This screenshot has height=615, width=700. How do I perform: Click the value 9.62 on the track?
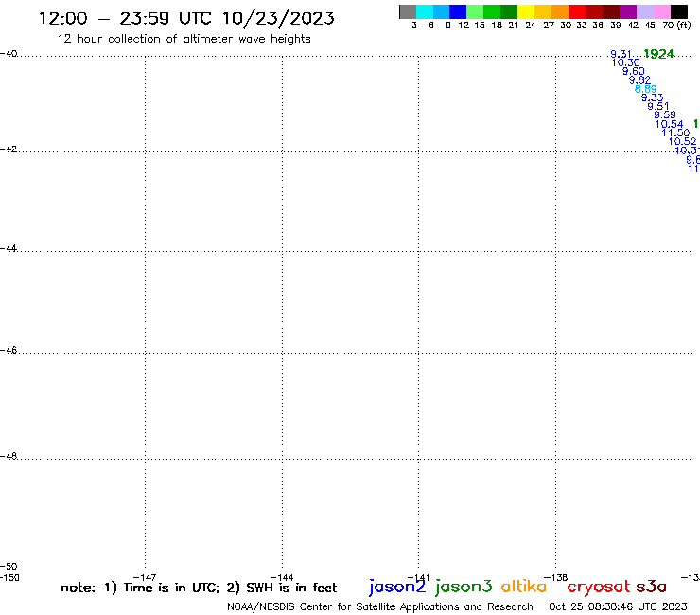tap(639, 80)
